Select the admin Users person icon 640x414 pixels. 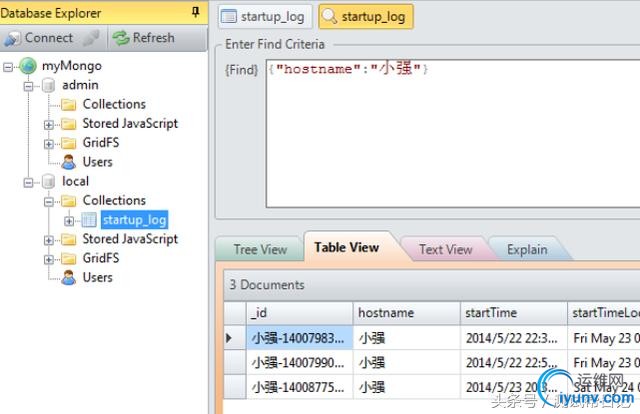click(69, 162)
